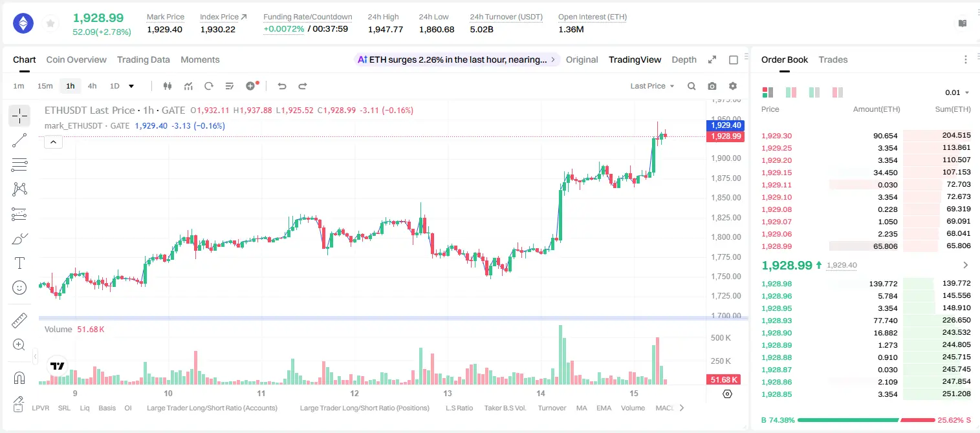
Task: Choose the text annotation tool
Action: point(19,263)
